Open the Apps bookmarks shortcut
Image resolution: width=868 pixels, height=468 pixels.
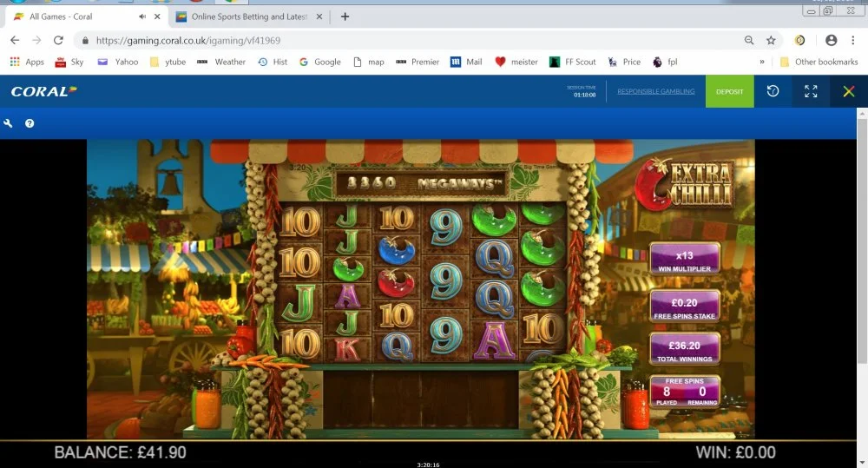coord(27,62)
